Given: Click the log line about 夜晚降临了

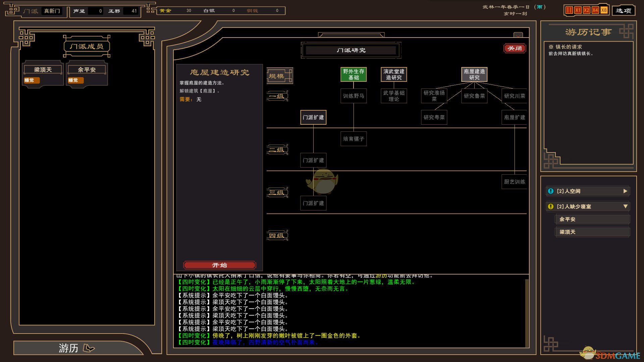Looking at the screenshot, I should pyautogui.click(x=248, y=342).
